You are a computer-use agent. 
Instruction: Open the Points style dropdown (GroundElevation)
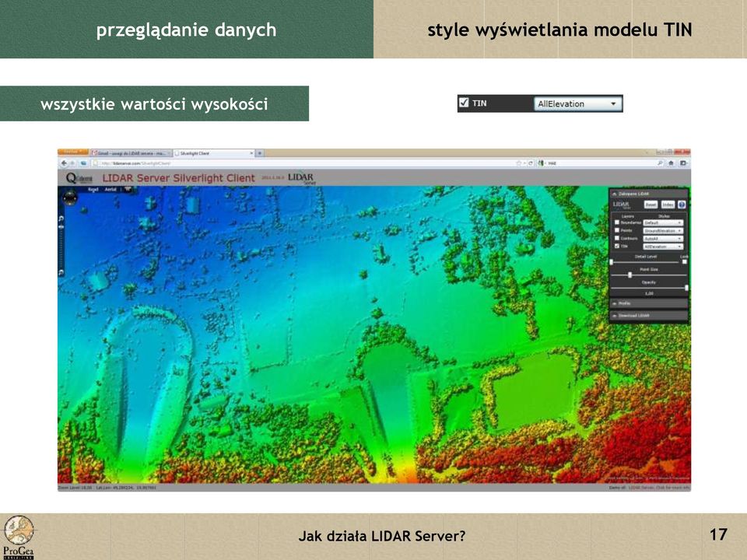pos(663,230)
